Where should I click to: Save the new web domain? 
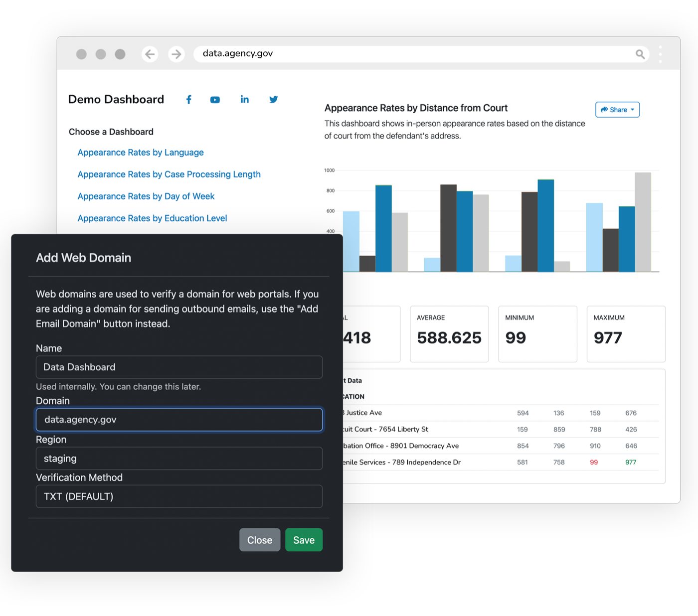point(304,540)
